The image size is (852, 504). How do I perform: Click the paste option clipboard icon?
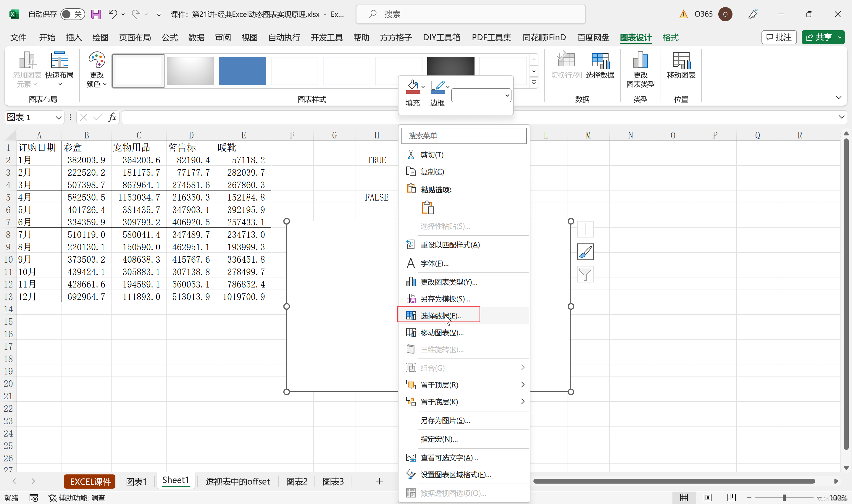point(428,208)
